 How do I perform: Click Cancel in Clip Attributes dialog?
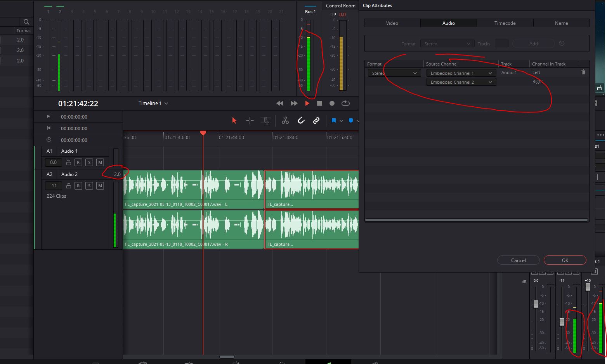(518, 260)
